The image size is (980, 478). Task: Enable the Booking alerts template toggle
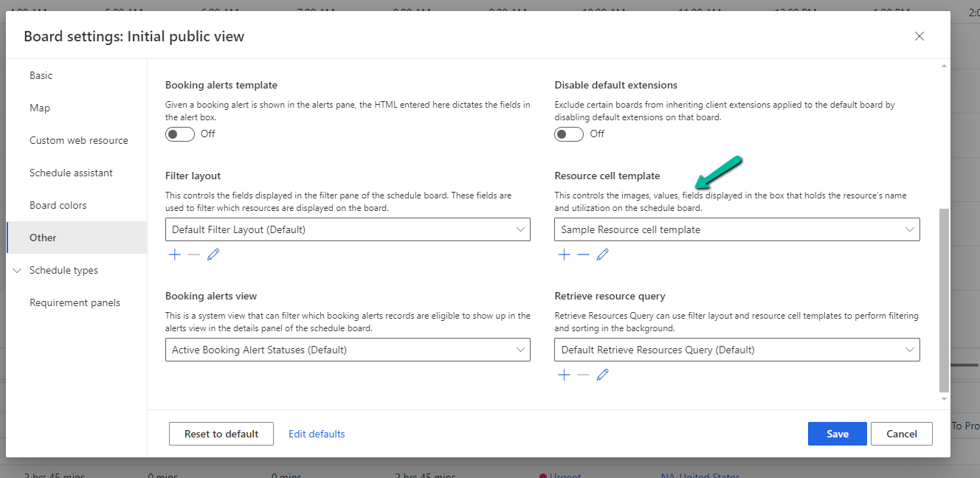(x=180, y=134)
